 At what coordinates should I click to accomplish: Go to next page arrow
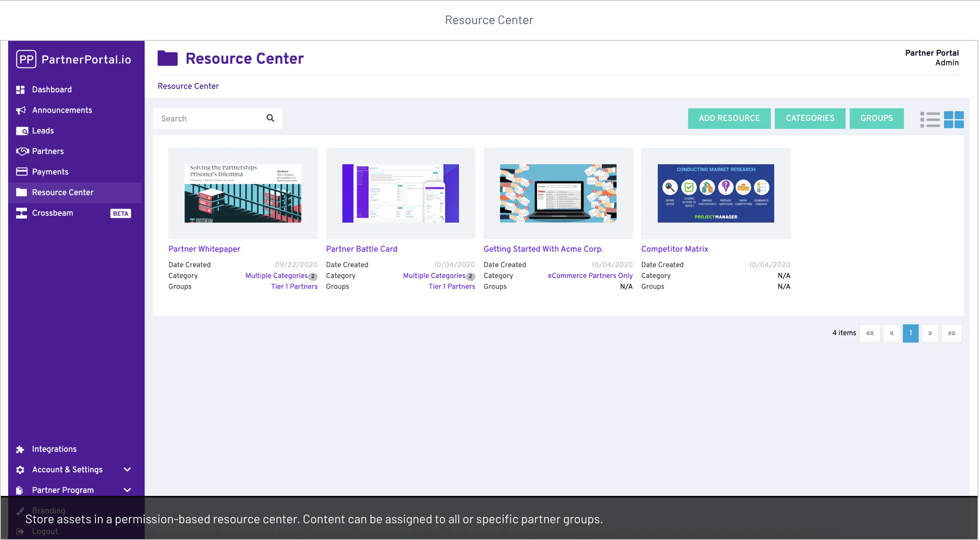click(x=930, y=333)
